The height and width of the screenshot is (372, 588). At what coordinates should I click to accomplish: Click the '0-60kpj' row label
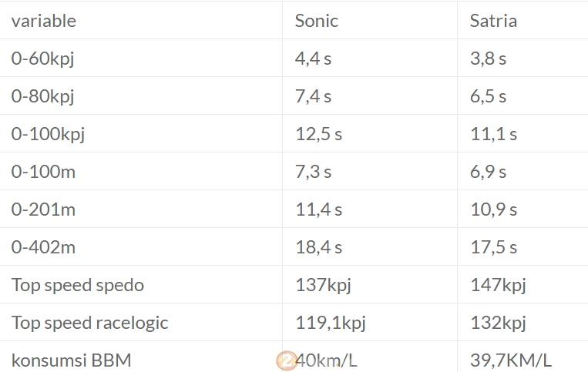tap(42, 59)
